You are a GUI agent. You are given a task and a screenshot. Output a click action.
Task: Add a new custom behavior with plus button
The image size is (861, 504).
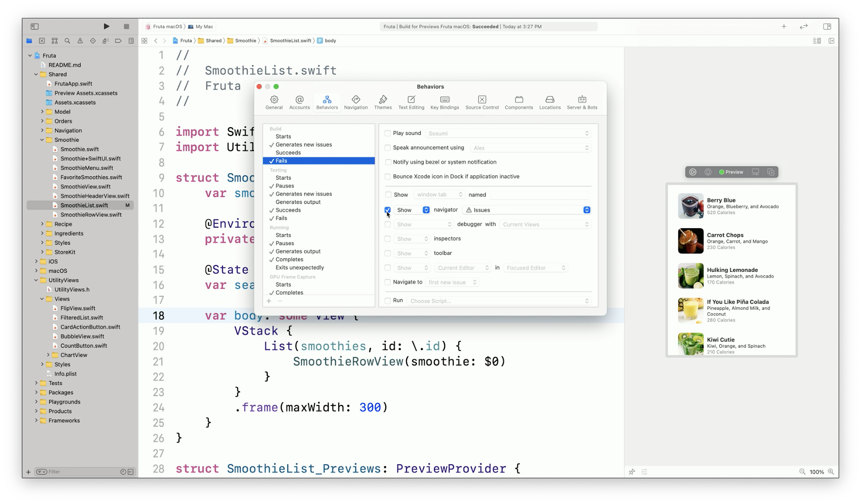click(x=269, y=301)
